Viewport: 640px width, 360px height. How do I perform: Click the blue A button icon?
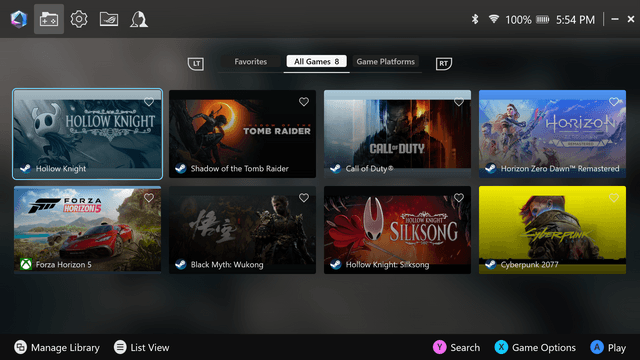(597, 347)
